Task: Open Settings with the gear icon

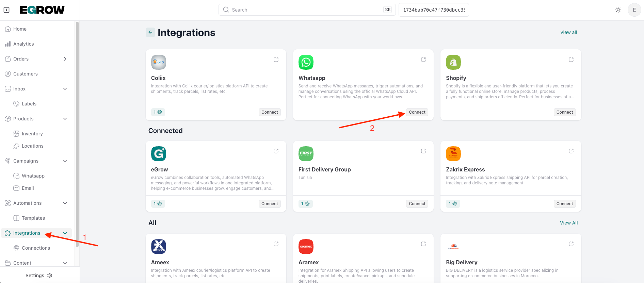Action: (50, 276)
